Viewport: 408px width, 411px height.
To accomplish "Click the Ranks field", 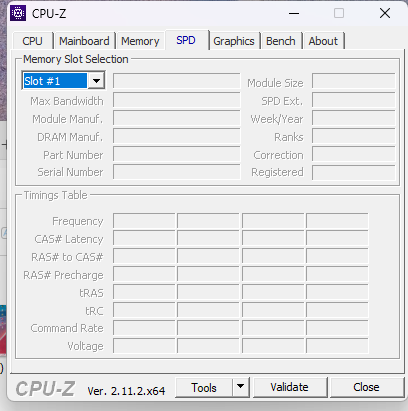I will 354,136.
